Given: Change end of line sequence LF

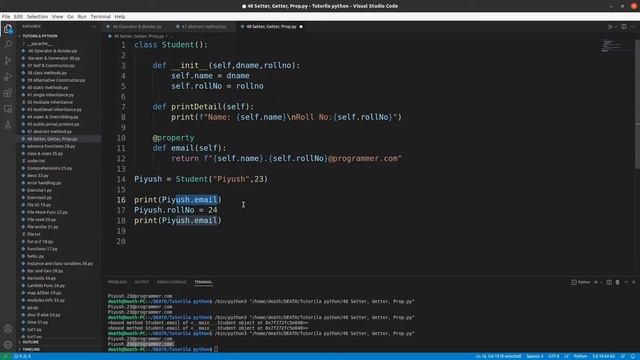Looking at the screenshot, I should pyautogui.click(x=567, y=356).
